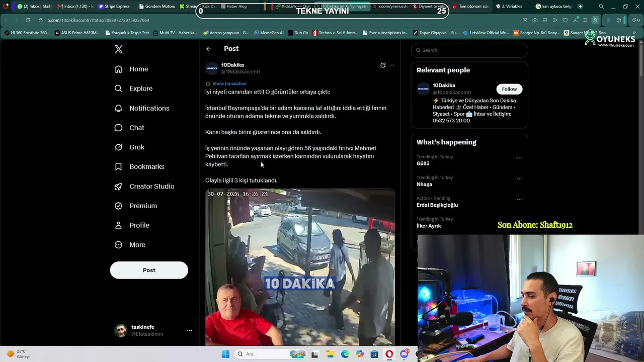644x362 pixels.
Task: Open browser downloads icon
Action: coord(576,20)
